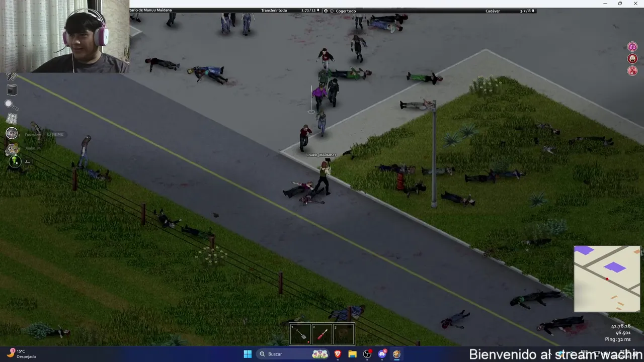The image size is (644, 362).
Task: Open the Brave browser from the taskbar
Action: click(338, 354)
